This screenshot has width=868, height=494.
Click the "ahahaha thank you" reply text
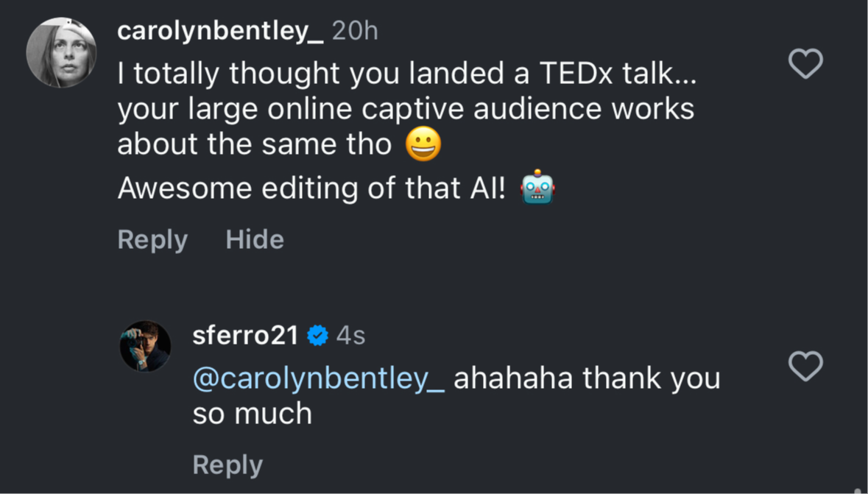pyautogui.click(x=587, y=378)
